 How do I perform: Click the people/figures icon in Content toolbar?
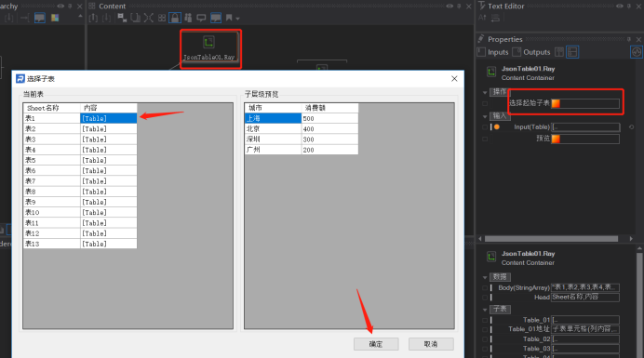(x=188, y=18)
